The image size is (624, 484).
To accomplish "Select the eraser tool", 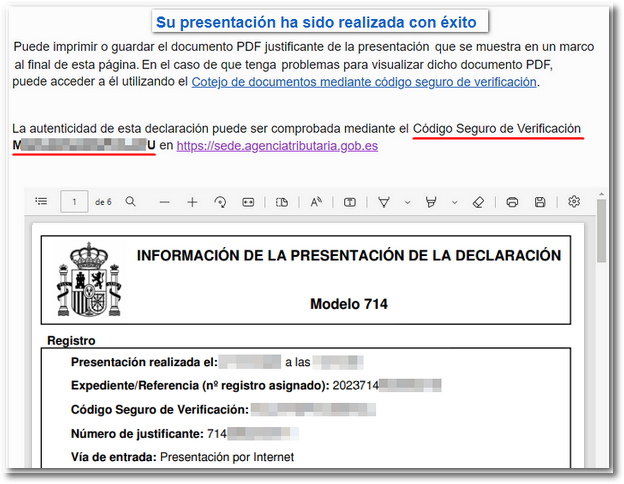I will coord(478,202).
